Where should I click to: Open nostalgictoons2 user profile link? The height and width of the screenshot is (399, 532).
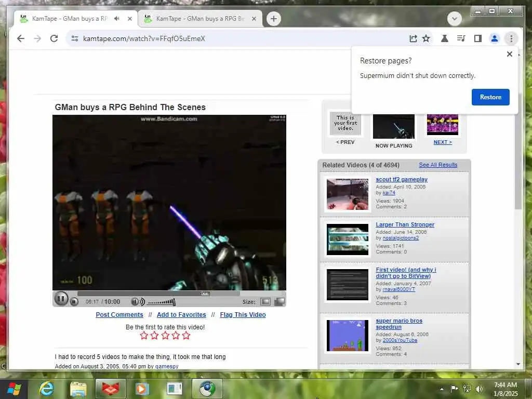(x=401, y=238)
